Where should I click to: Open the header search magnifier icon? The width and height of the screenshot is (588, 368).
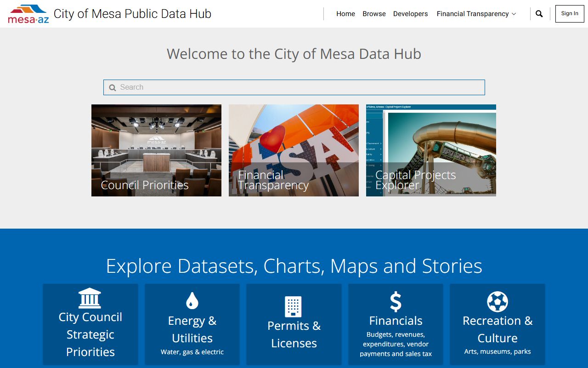pyautogui.click(x=539, y=14)
